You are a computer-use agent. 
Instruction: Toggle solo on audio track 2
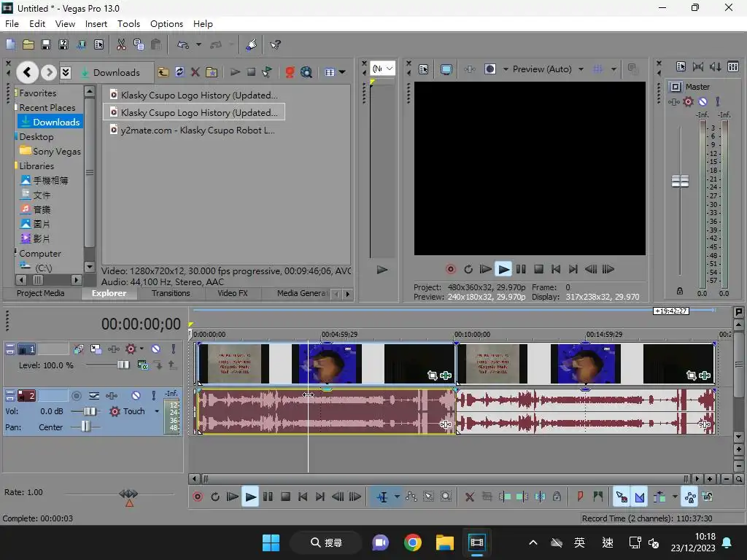coord(153,396)
